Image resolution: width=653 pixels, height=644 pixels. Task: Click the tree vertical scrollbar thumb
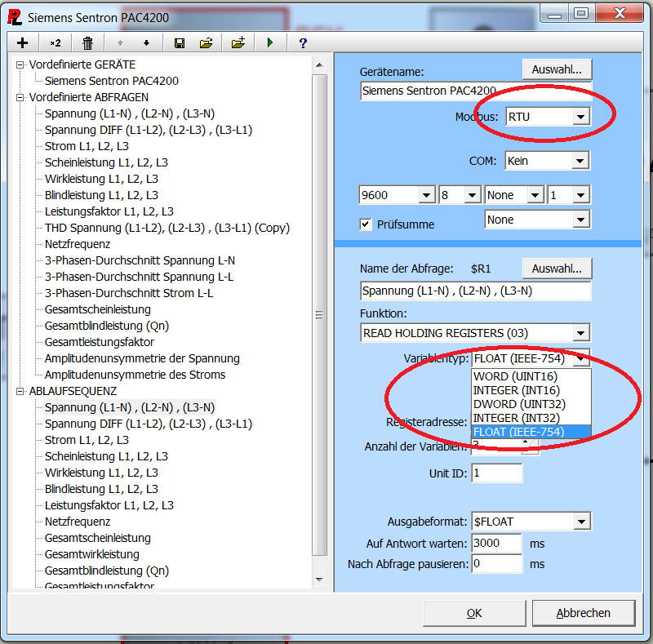[319, 315]
